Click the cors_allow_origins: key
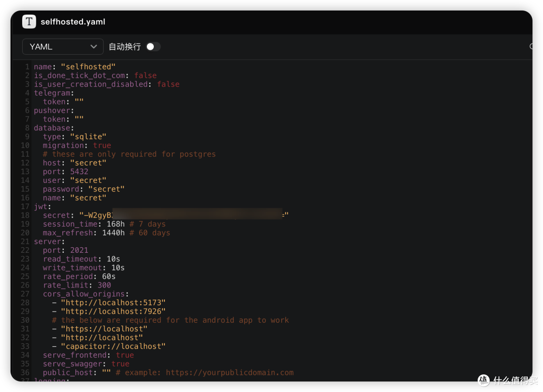This screenshot has width=543, height=392. [86, 294]
